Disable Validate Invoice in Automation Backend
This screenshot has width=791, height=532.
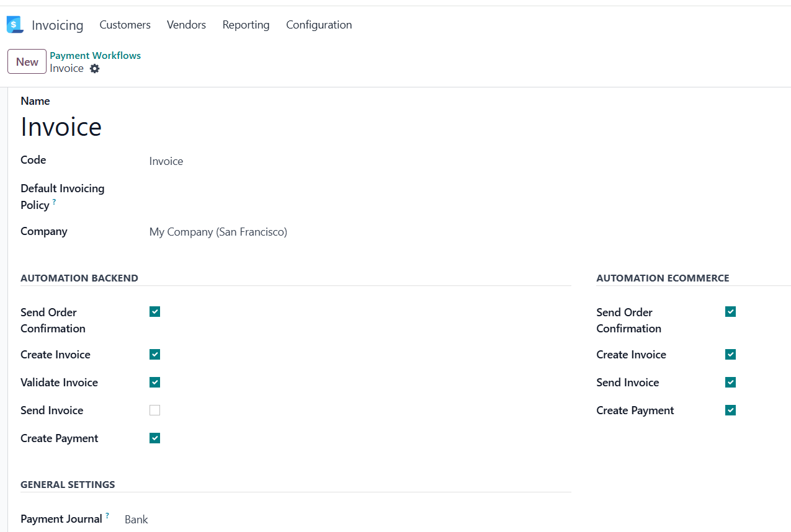tap(154, 382)
